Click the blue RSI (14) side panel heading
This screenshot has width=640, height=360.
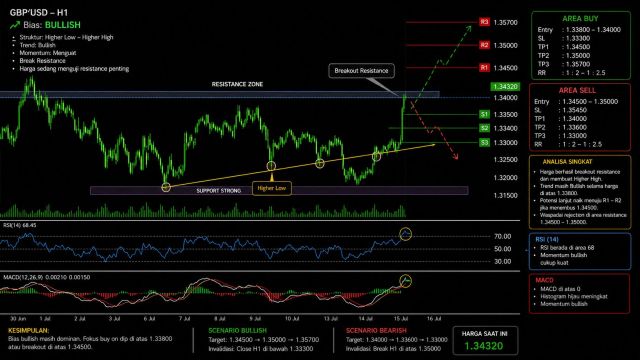[x=547, y=239]
